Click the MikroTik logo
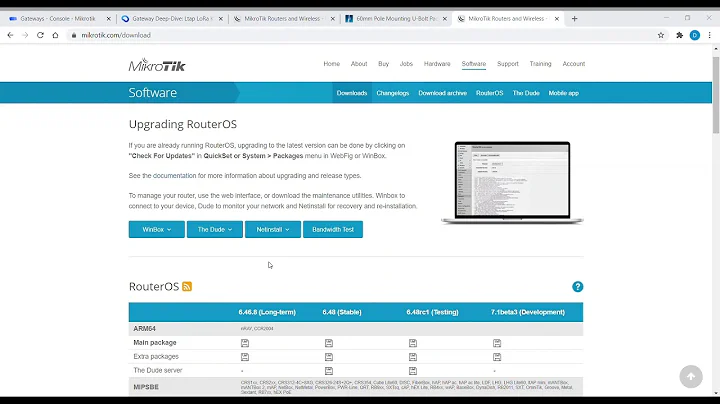The image size is (720, 404). click(157, 65)
